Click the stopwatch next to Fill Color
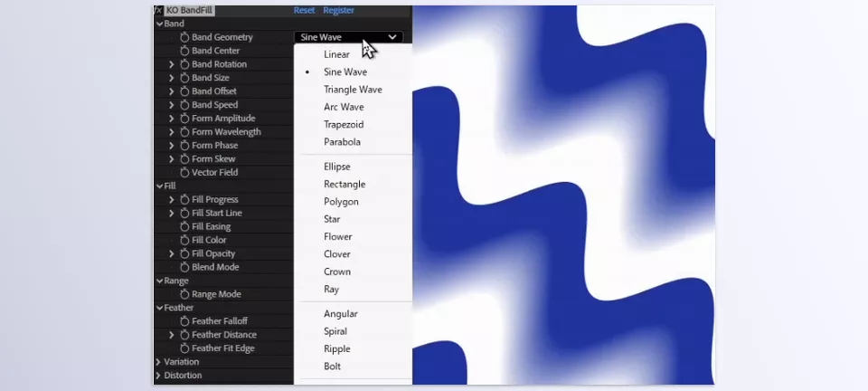Screen dimensions: 868x391 pos(184,241)
